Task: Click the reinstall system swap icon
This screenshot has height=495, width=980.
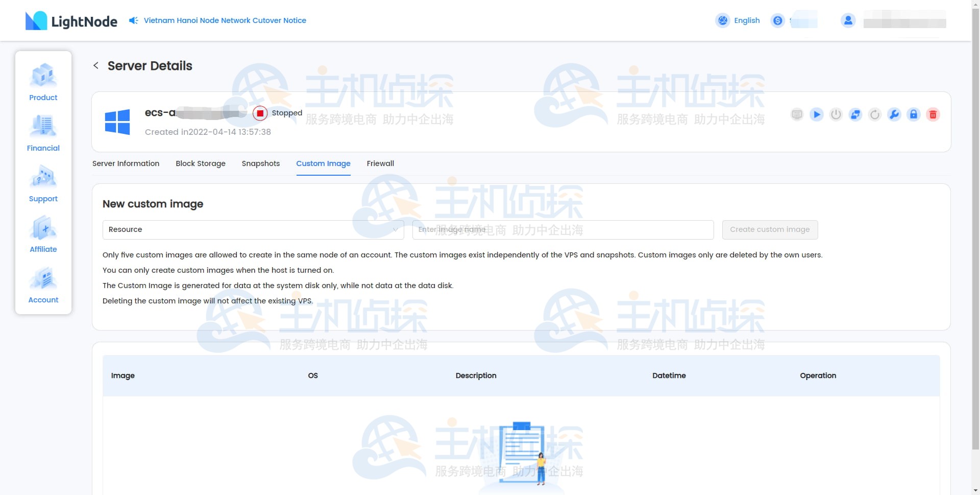Action: coord(855,114)
